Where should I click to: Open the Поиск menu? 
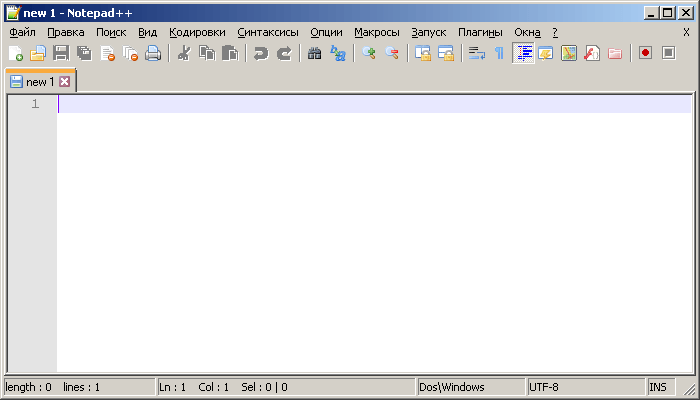(111, 32)
